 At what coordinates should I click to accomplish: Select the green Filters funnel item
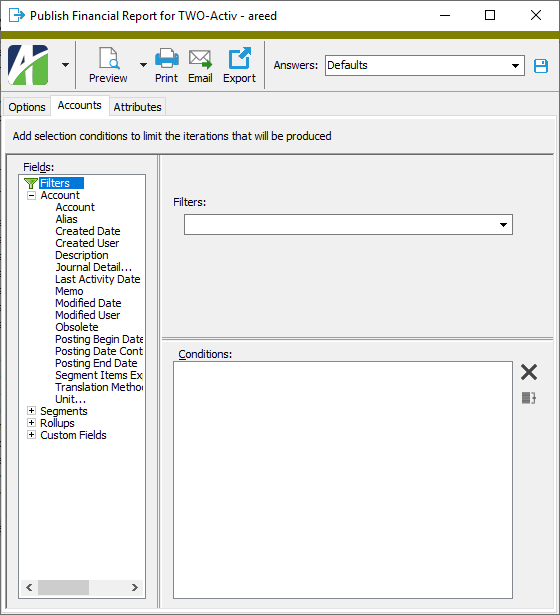coord(54,183)
